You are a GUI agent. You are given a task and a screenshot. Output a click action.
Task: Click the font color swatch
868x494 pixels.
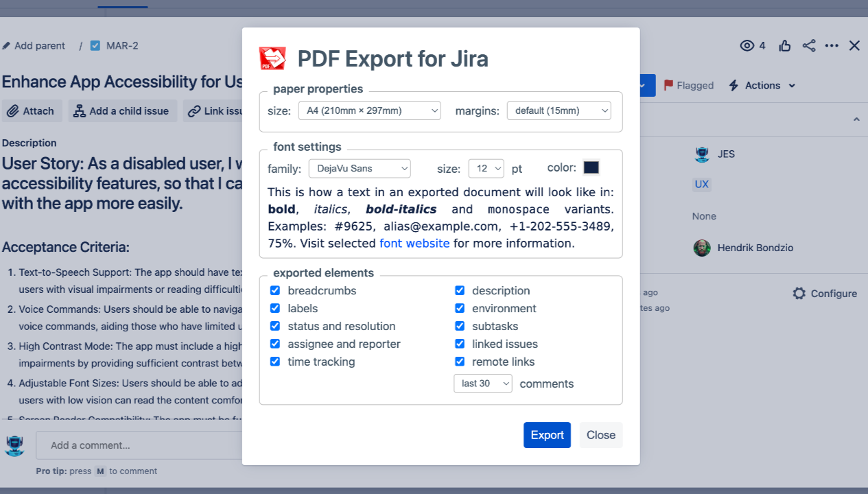pos(591,168)
